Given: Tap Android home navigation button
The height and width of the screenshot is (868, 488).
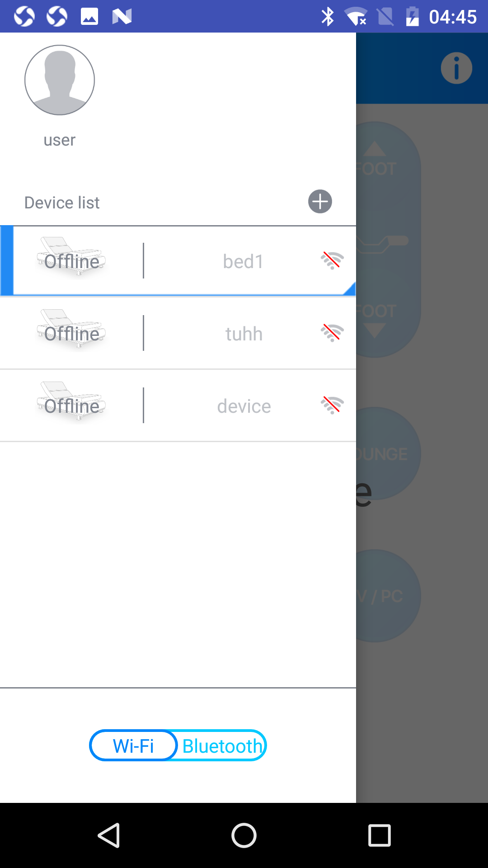Looking at the screenshot, I should pyautogui.click(x=244, y=835).
